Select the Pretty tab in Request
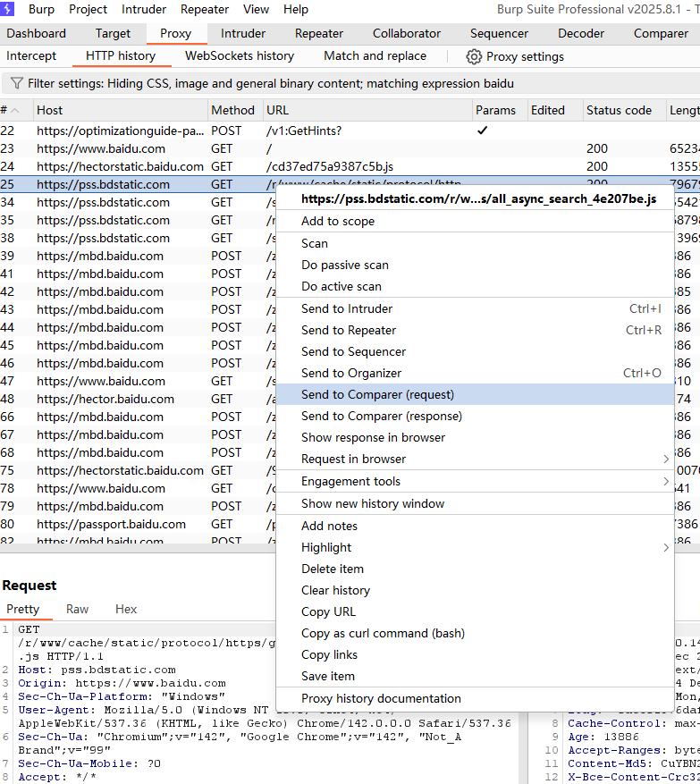Viewport: 700px width, 784px height. tap(22, 609)
